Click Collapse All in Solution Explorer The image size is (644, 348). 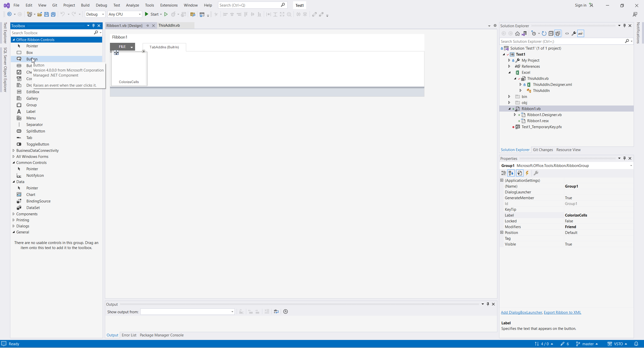551,33
